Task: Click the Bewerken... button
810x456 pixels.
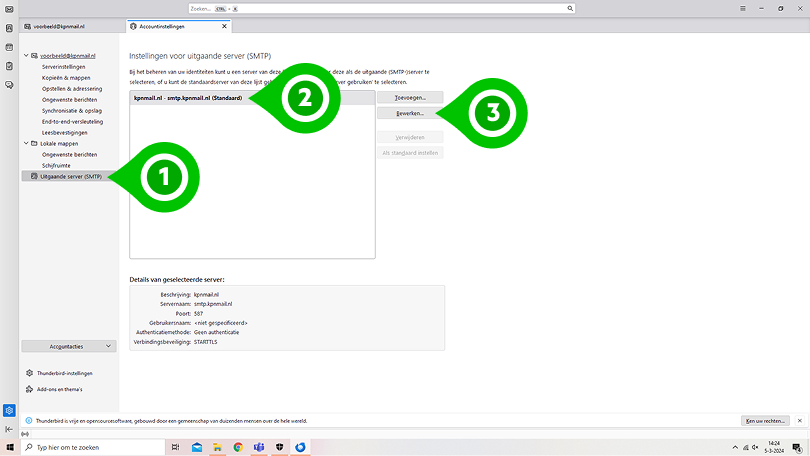Action: click(410, 113)
